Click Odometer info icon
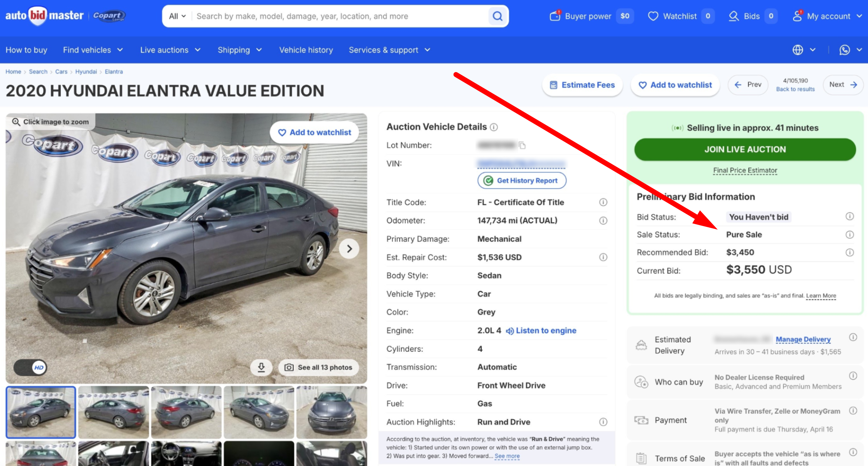868x466 pixels. point(603,220)
